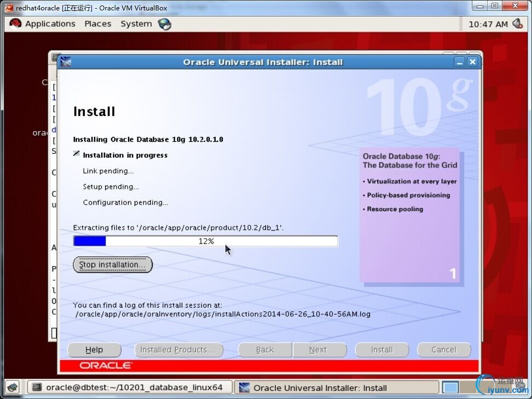This screenshot has height=399, width=532.
Task: Click the 'Resource pooling' bullet
Action: pyautogui.click(x=393, y=209)
